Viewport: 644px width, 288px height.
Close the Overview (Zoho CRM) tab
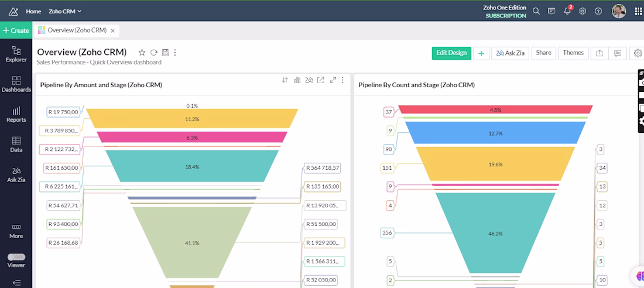click(112, 30)
